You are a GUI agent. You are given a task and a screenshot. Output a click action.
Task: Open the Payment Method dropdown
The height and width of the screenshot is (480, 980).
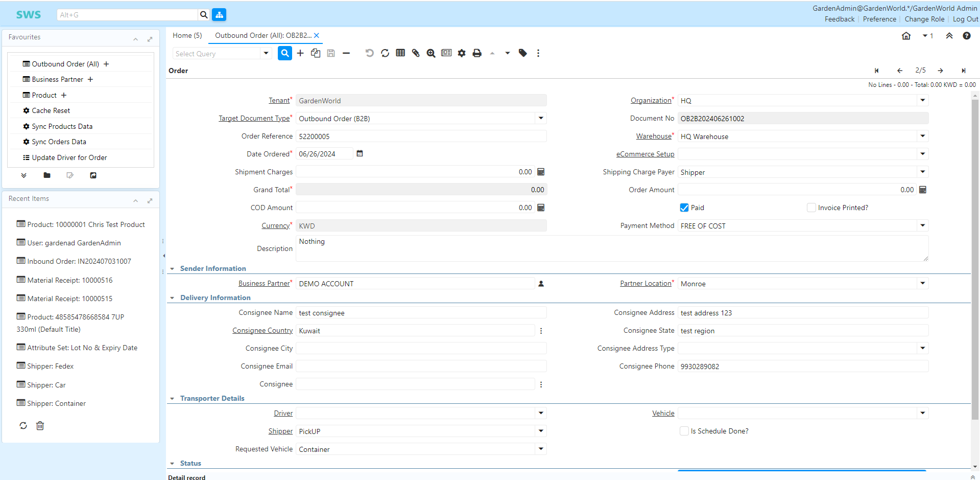click(x=922, y=225)
